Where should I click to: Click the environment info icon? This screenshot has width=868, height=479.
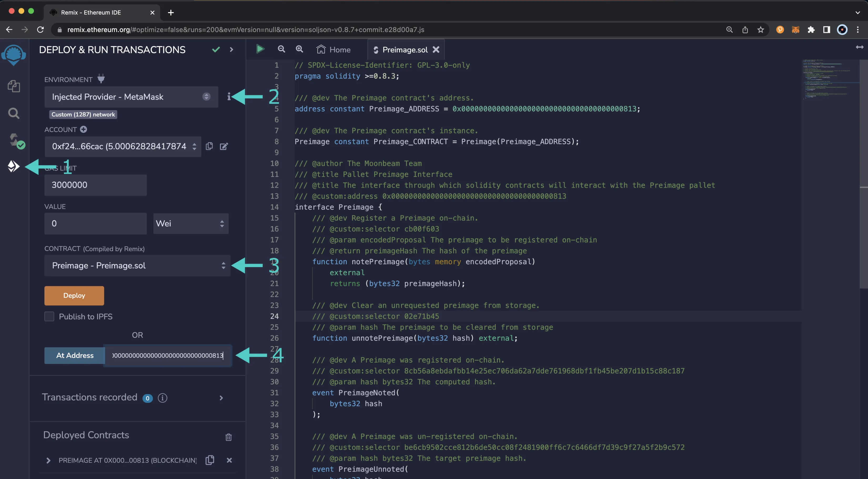[x=229, y=97]
